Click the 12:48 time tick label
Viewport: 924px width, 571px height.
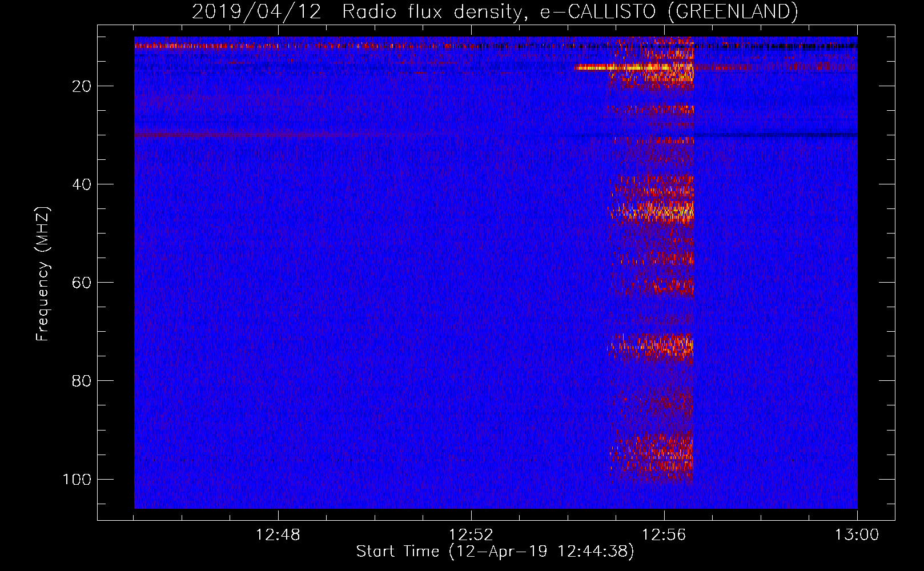click(278, 535)
